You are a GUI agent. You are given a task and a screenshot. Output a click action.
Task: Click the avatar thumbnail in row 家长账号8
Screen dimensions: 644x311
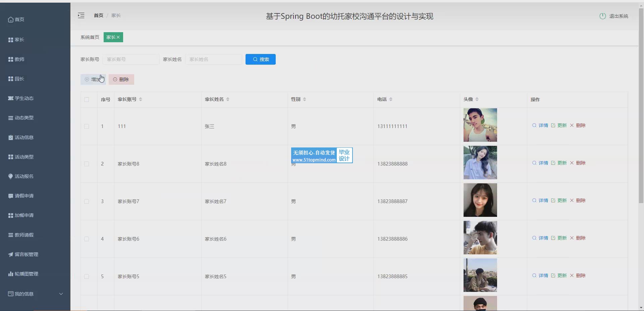480,163
